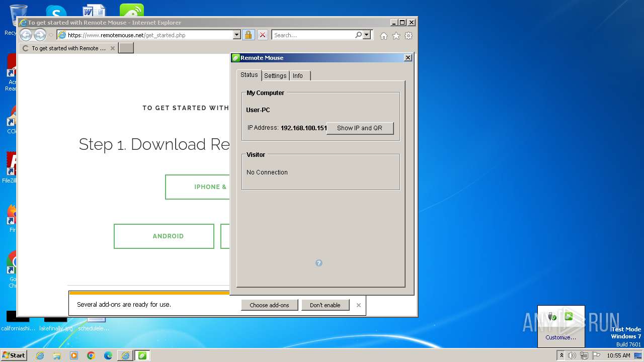Click the Choose add-ons button
Viewport: 644px width, 362px height.
pos(269,305)
